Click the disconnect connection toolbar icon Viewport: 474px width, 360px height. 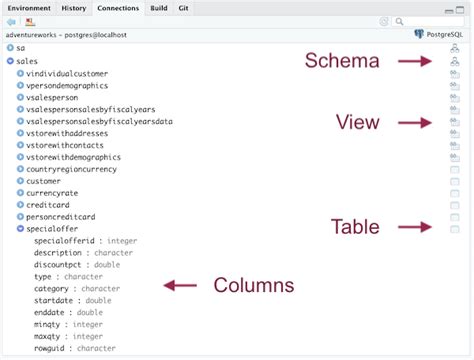pos(30,22)
